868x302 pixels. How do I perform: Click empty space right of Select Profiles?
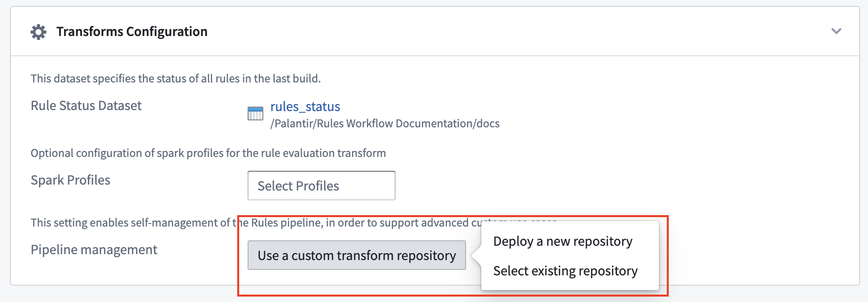click(592, 186)
